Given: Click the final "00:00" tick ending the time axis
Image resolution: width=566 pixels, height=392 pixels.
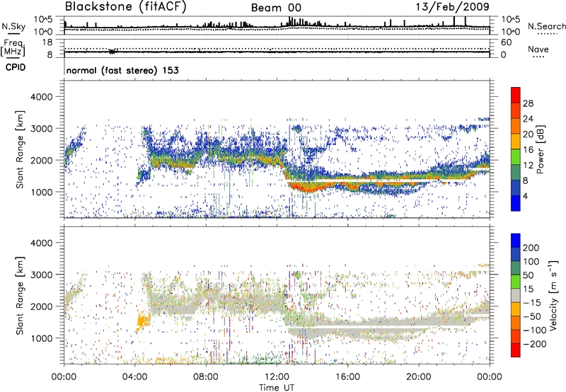Looking at the screenshot, I should 489,377.
